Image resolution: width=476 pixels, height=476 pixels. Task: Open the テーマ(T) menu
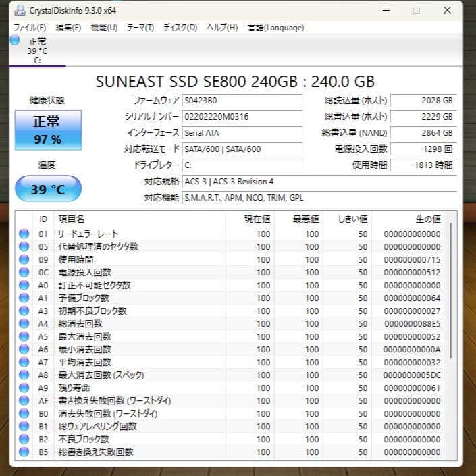pyautogui.click(x=140, y=28)
